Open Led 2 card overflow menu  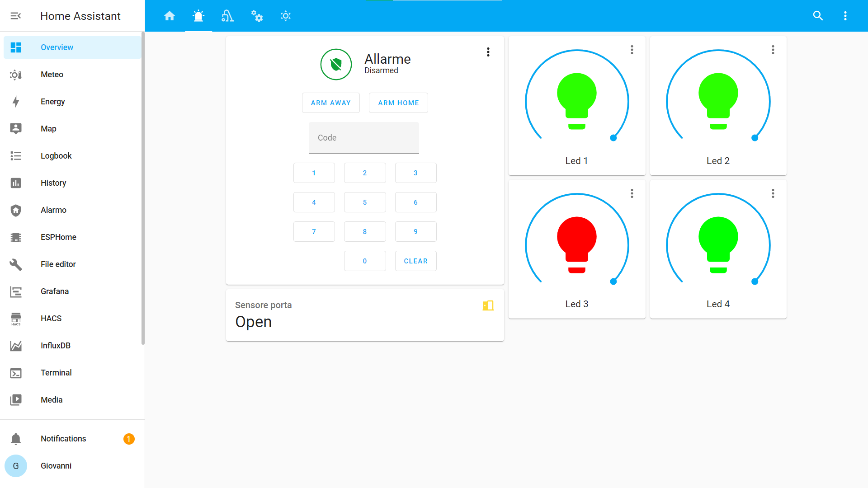click(773, 50)
